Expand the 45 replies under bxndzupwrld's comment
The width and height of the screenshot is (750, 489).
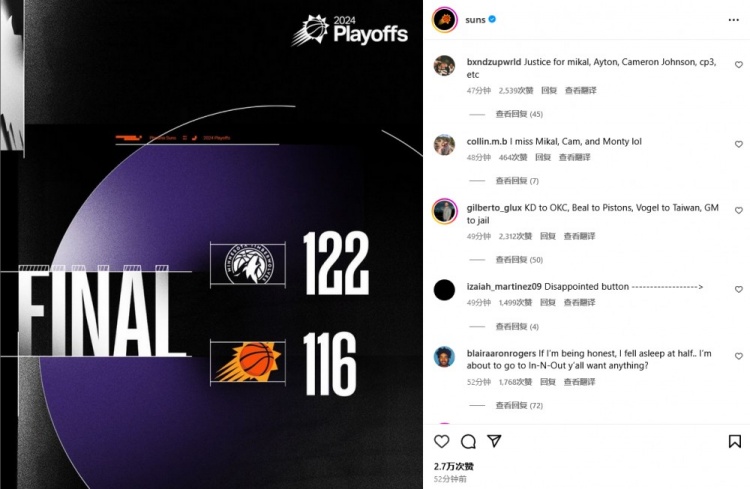click(519, 114)
